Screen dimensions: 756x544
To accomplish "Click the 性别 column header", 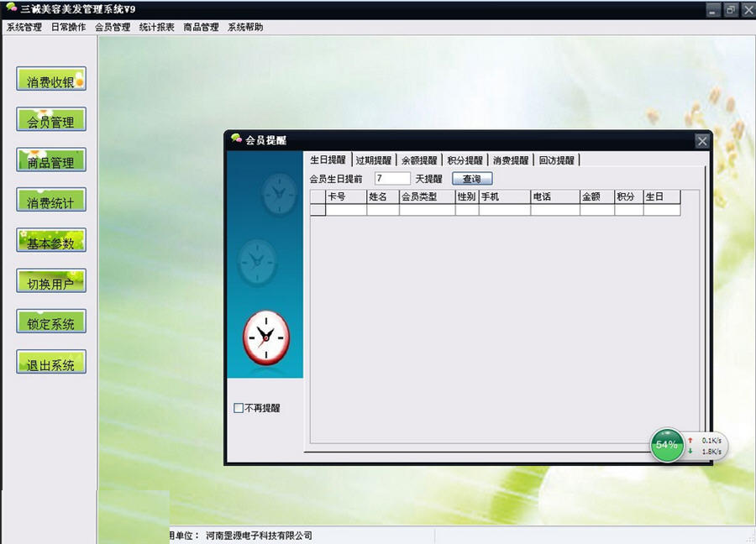I will [467, 196].
